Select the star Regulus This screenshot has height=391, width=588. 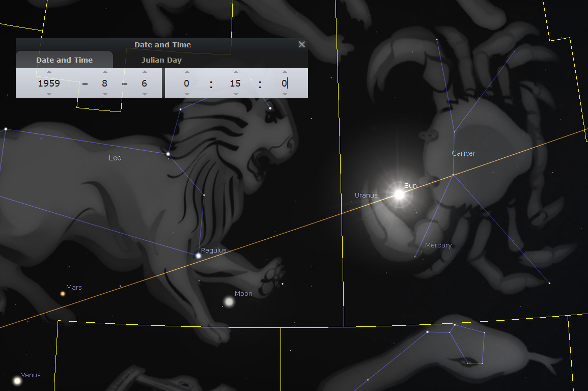tap(199, 256)
